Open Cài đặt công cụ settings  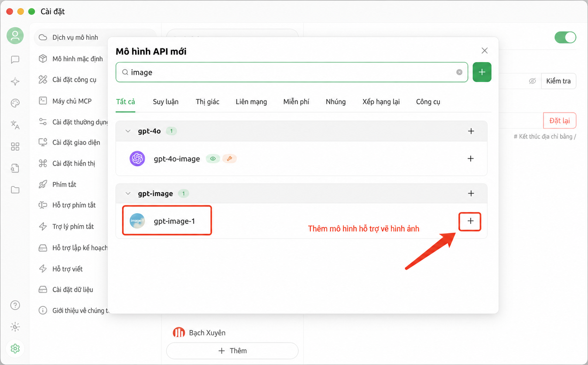[74, 79]
